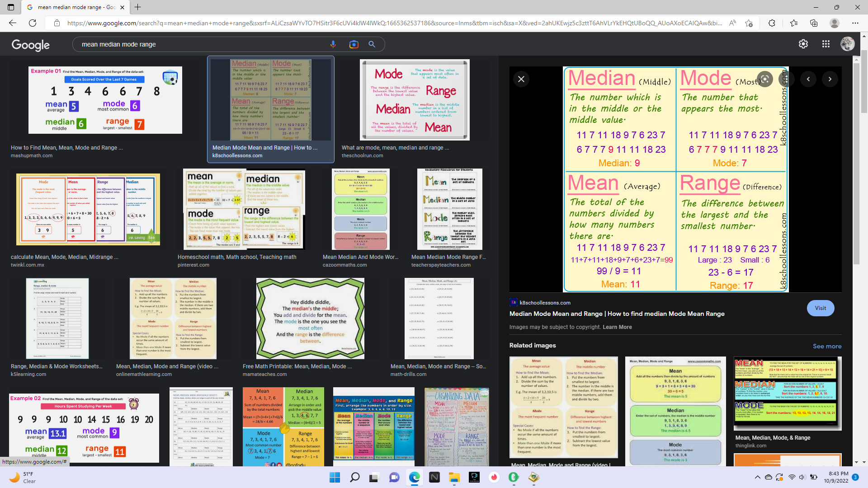Click 'Learn More' about copyright
This screenshot has width=868, height=488.
coord(617,327)
